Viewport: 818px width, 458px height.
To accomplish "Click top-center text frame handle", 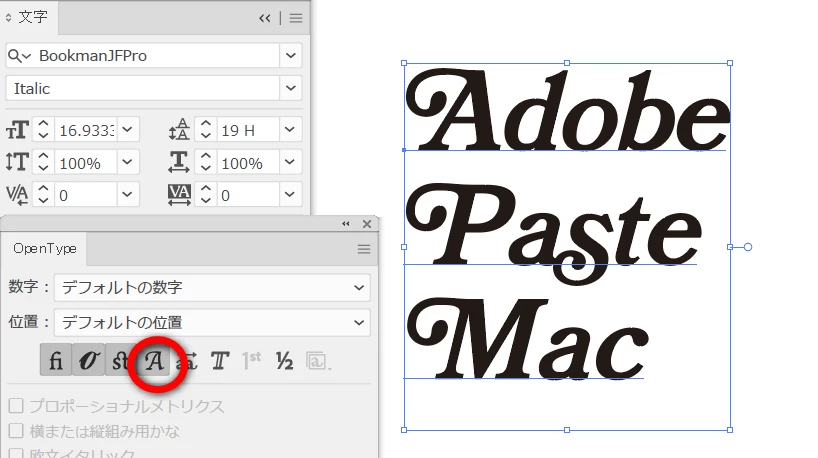I will click(567, 63).
